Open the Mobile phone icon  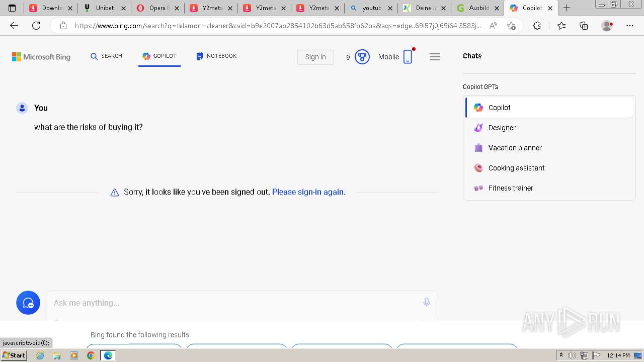coord(408,57)
